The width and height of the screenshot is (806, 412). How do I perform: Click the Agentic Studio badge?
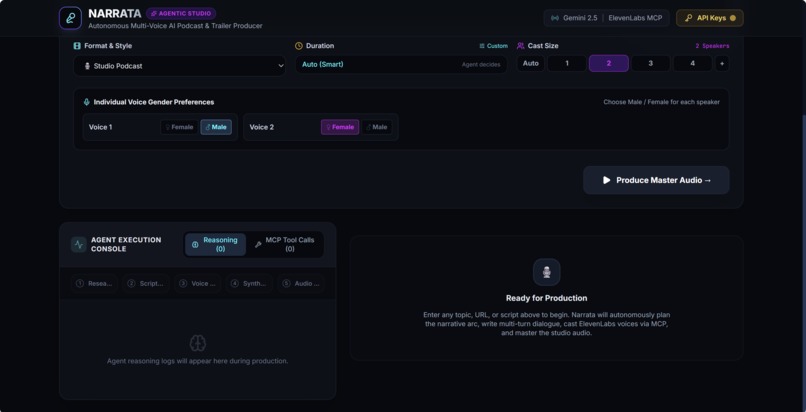[181, 13]
